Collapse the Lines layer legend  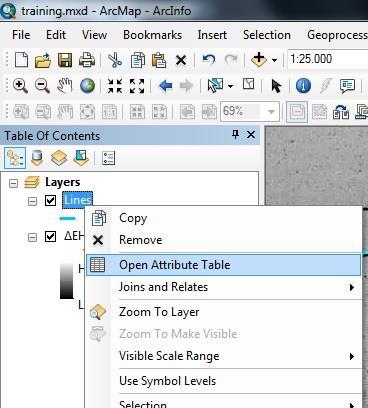tap(32, 201)
